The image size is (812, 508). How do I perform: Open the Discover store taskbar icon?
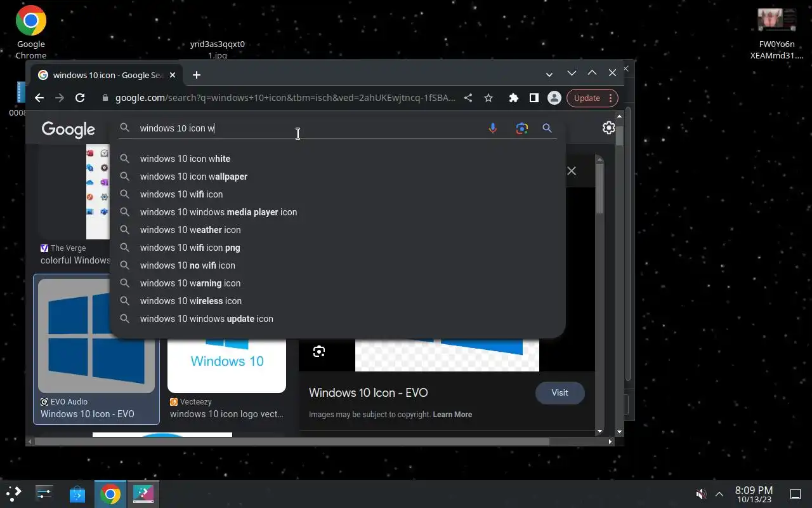77,493
